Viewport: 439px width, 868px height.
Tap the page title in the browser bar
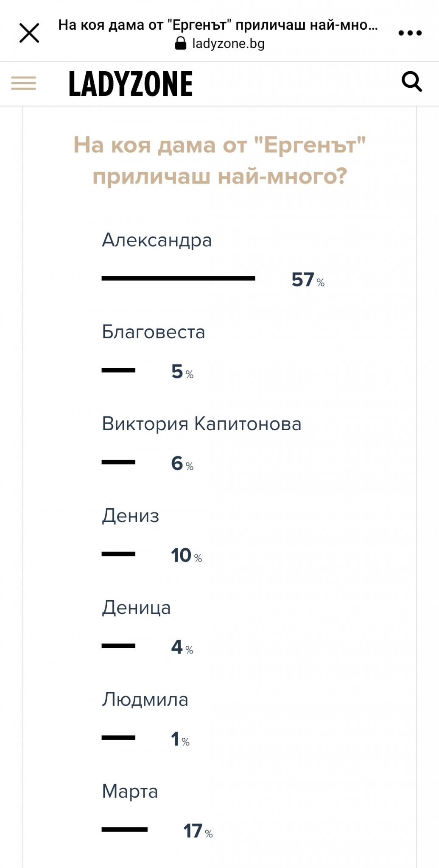[218, 25]
